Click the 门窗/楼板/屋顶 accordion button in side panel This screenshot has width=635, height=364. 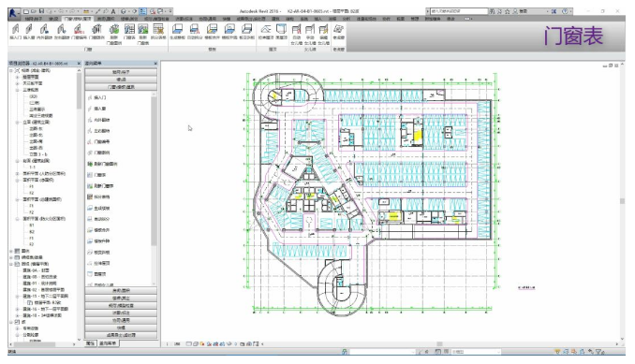point(121,87)
